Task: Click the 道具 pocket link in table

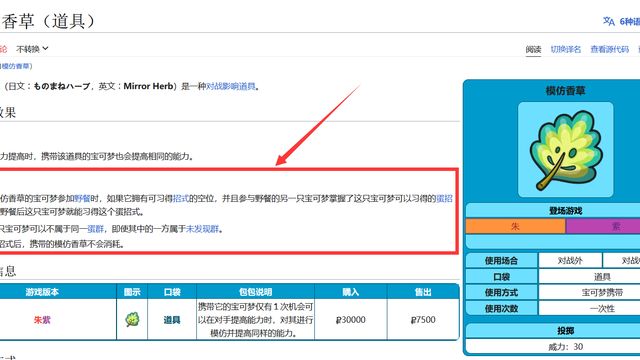Action: pos(172,320)
